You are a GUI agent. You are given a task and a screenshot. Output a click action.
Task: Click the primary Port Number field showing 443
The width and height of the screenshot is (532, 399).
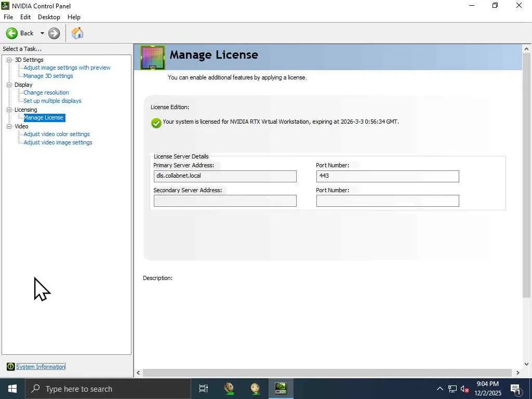[388, 176]
